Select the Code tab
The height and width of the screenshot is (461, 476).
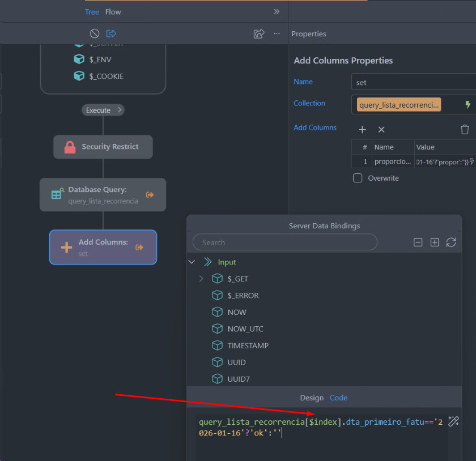(338, 398)
